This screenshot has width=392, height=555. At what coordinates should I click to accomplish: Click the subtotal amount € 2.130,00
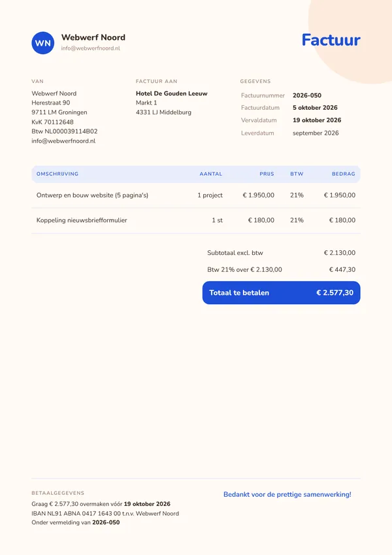click(x=340, y=253)
